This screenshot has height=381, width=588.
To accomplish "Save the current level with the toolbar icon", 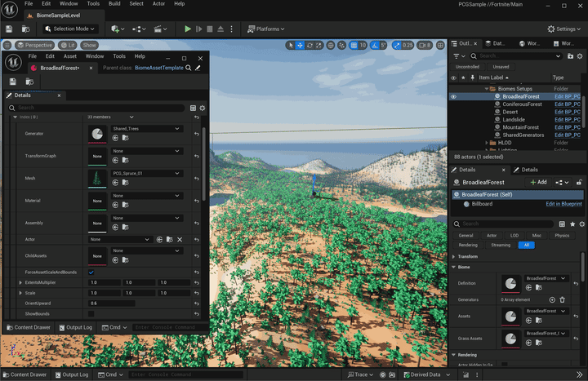I will click(9, 29).
